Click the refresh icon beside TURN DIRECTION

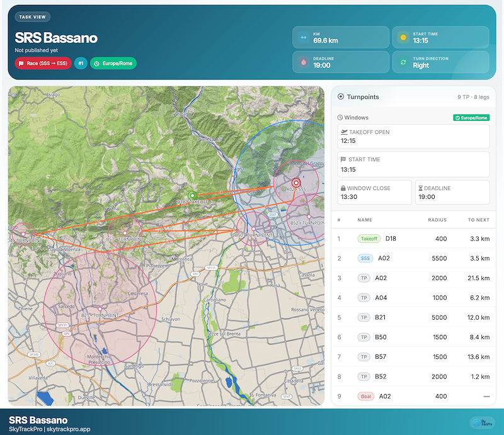coord(403,62)
